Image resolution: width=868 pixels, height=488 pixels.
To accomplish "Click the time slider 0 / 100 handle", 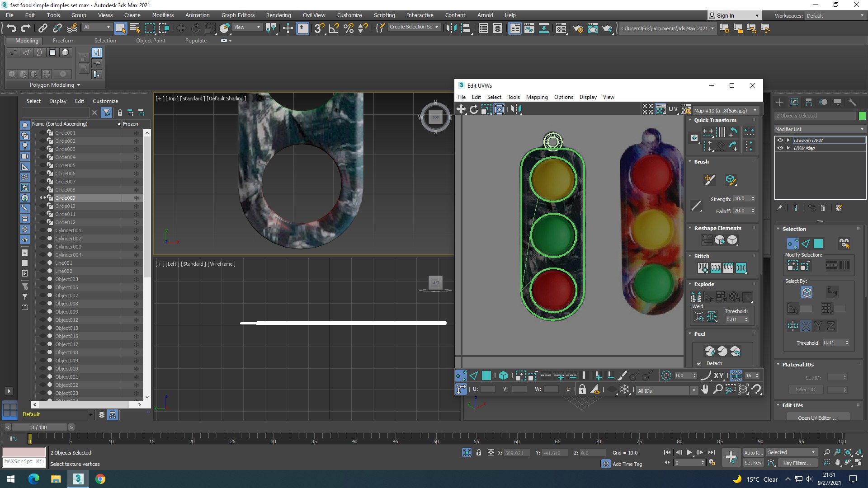I will pyautogui.click(x=39, y=427).
